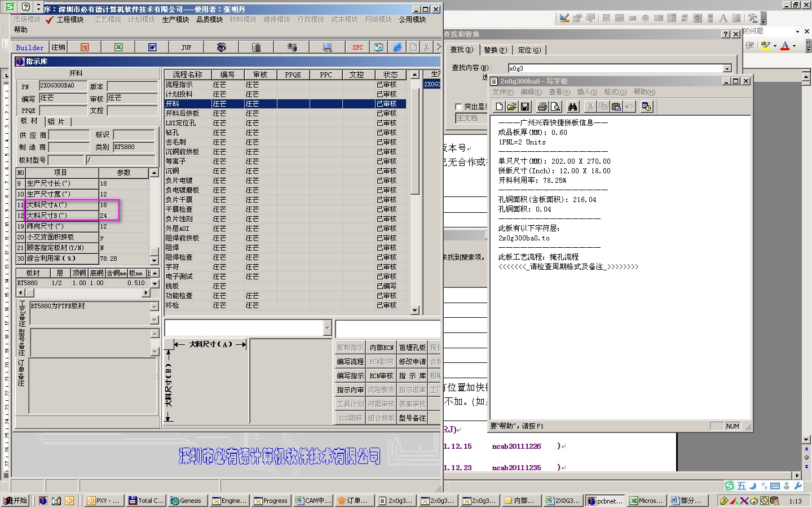812x508 pixels.
Task: Switch to the 替换 tab in the find dialog
Action: (495, 50)
